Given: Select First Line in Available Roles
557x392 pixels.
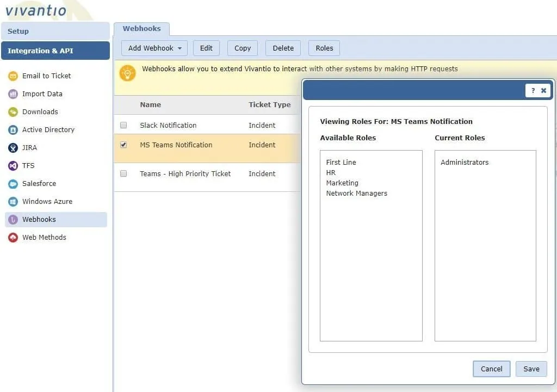Looking at the screenshot, I should coord(341,162).
